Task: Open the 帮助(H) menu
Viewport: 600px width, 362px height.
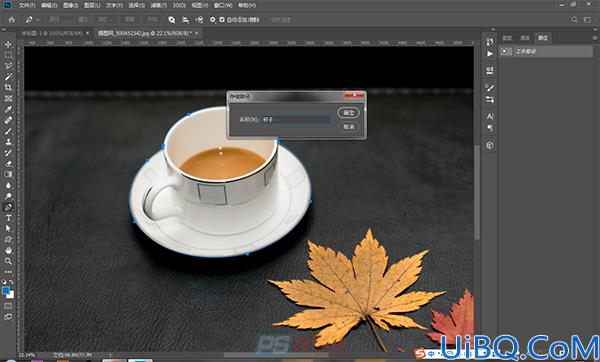Action: click(247, 5)
